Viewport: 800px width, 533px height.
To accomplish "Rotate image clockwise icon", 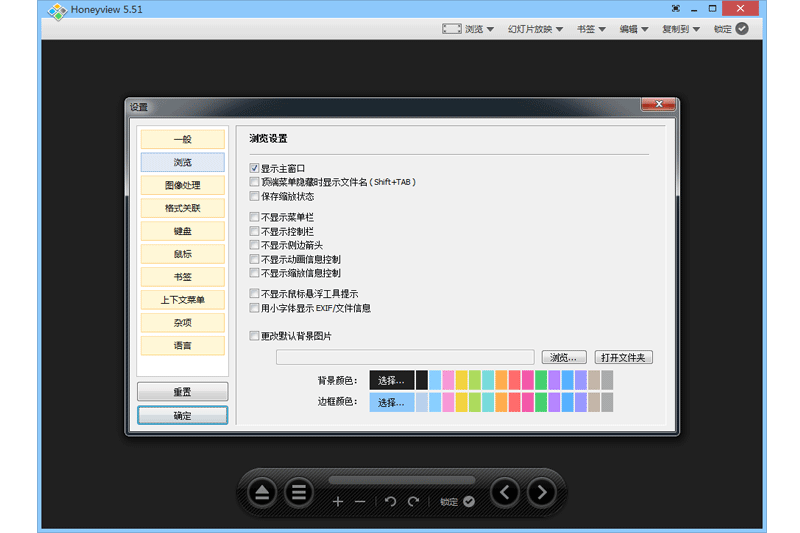I will pos(413,501).
